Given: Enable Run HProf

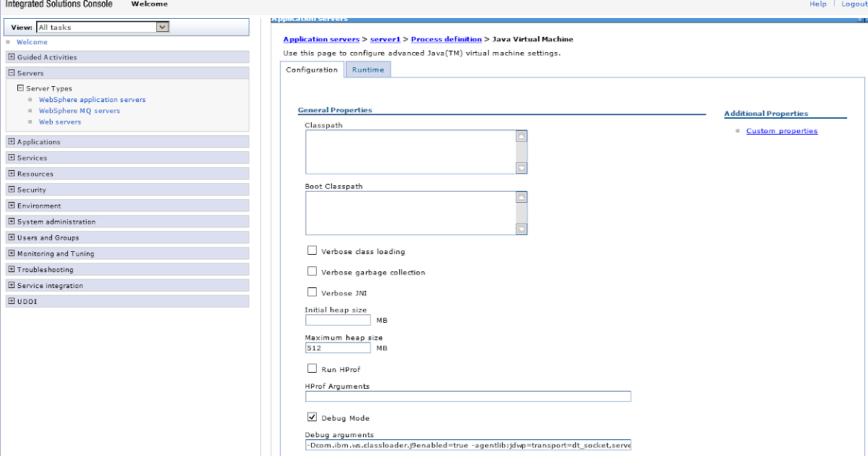Looking at the screenshot, I should pyautogui.click(x=312, y=369).
